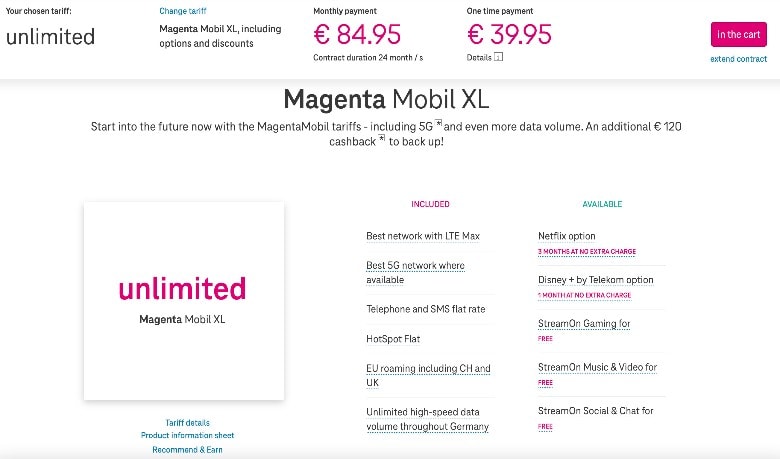This screenshot has height=459, width=780.
Task: Click the footnote icon after cashback
Action: click(381, 138)
